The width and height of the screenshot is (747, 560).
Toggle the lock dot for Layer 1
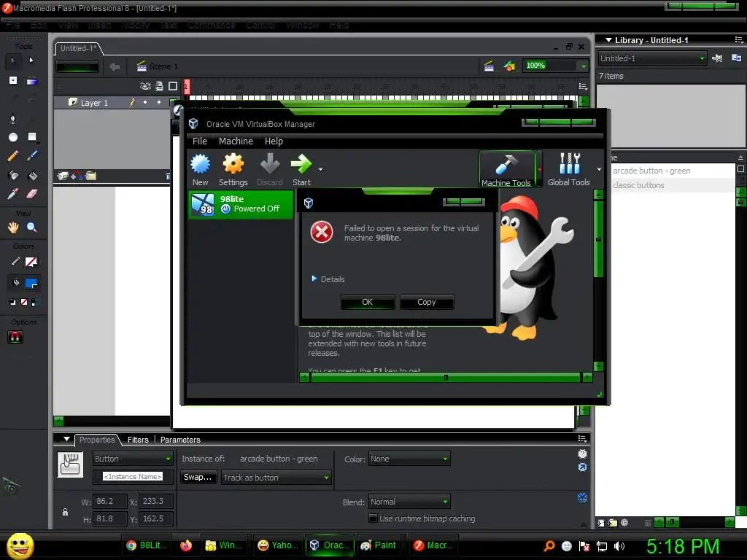[159, 102]
